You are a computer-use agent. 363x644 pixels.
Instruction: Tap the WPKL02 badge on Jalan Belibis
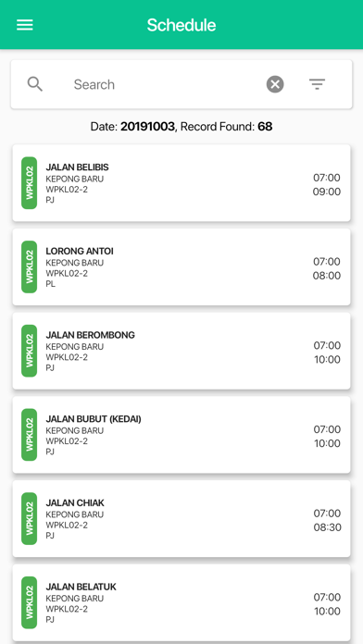[x=30, y=183]
